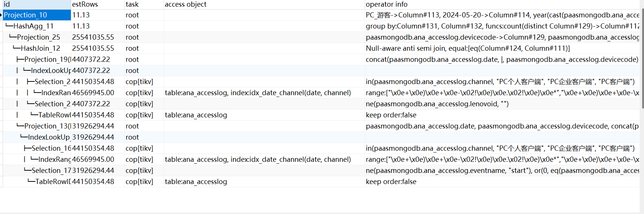Select the Projection_10 tree node

25,15
